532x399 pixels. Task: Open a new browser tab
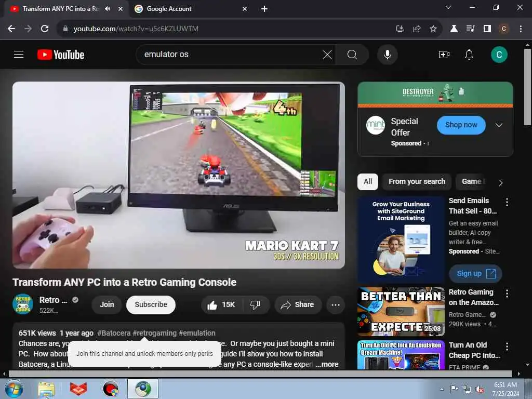coord(264,9)
